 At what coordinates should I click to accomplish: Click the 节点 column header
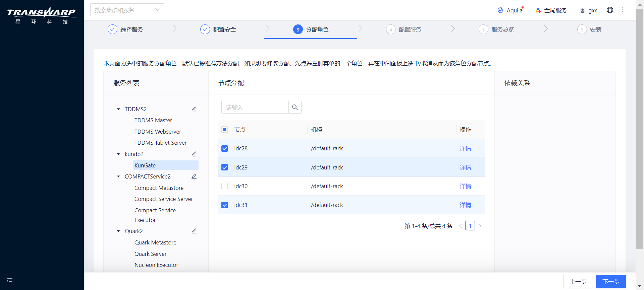(240, 130)
